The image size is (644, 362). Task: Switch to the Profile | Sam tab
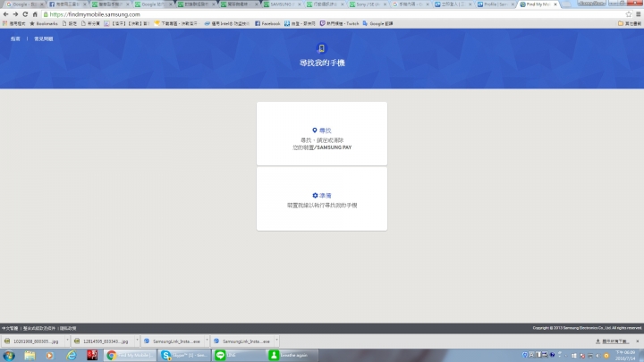(495, 4)
